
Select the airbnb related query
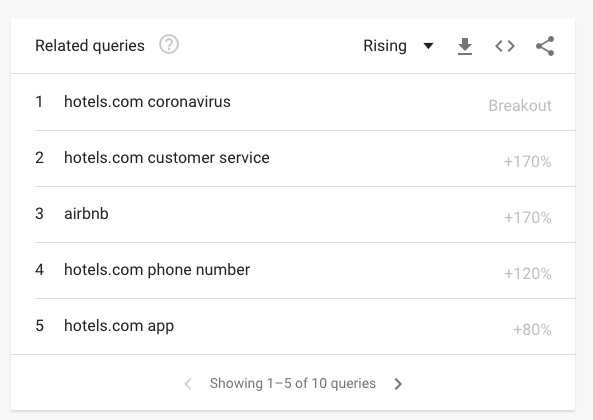(x=86, y=214)
